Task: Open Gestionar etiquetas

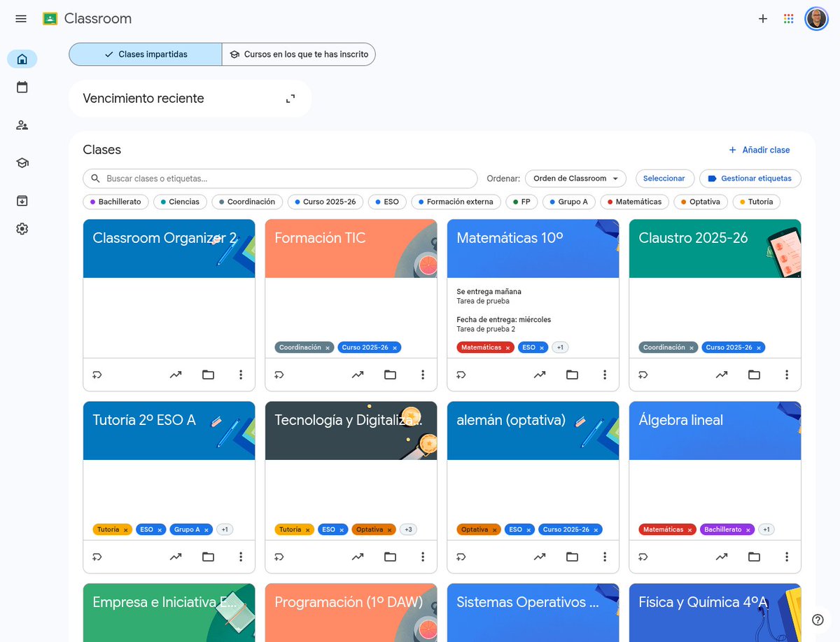Action: [x=750, y=179]
